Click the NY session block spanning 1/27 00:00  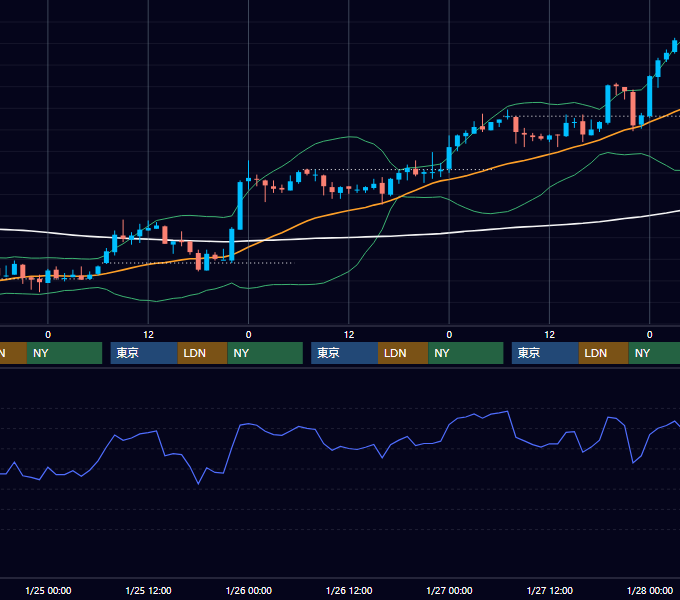tap(466, 353)
